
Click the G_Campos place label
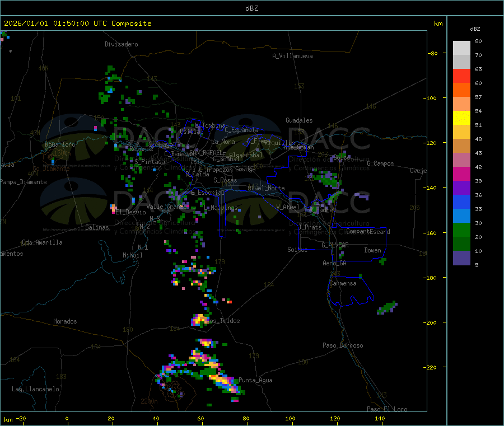pos(381,163)
